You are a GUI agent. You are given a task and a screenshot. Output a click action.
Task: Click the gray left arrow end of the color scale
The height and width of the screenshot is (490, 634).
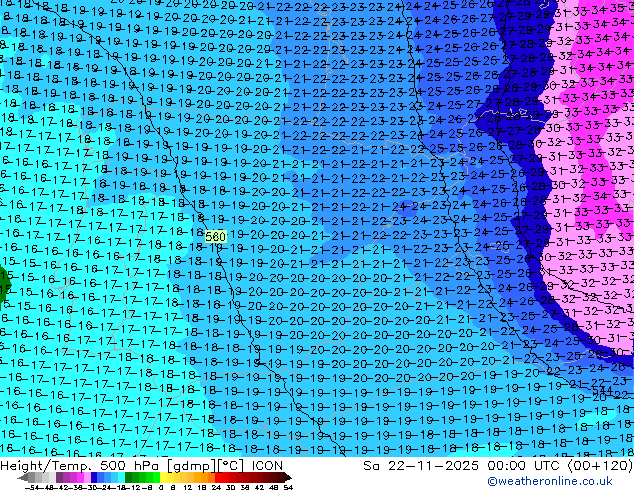click(x=22, y=478)
